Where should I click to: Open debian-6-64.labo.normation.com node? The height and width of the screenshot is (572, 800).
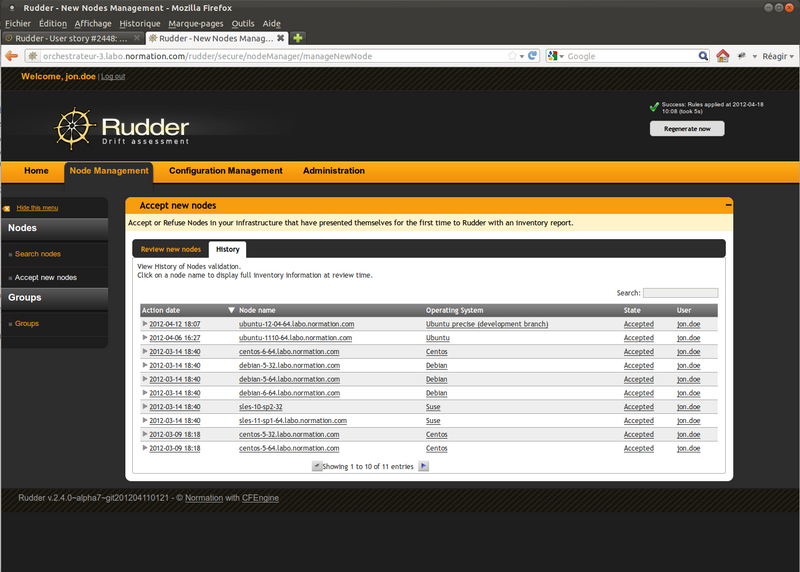click(x=289, y=393)
